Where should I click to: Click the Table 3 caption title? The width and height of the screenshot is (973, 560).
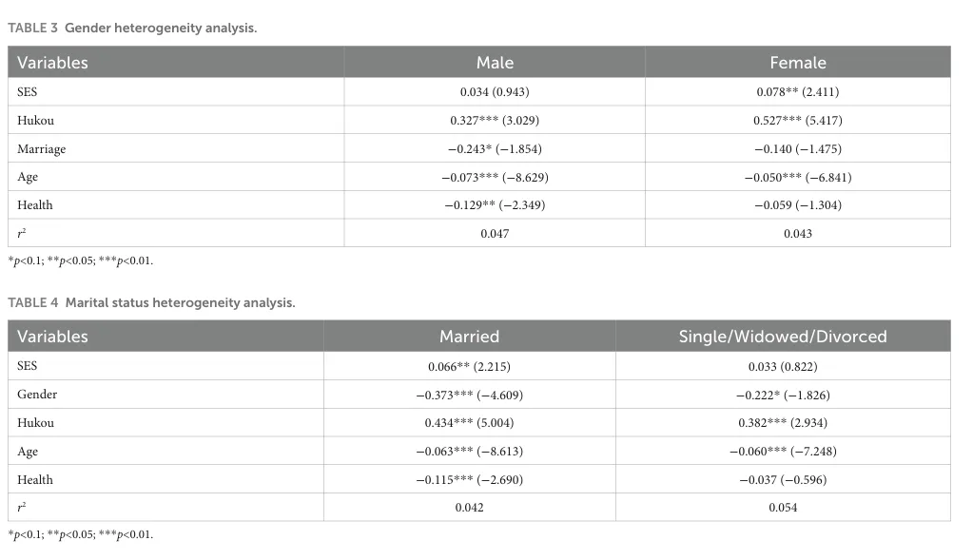pyautogui.click(x=132, y=28)
